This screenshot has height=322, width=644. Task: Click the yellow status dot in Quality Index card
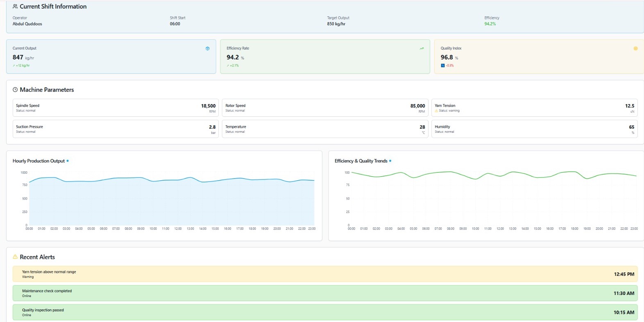(x=635, y=48)
